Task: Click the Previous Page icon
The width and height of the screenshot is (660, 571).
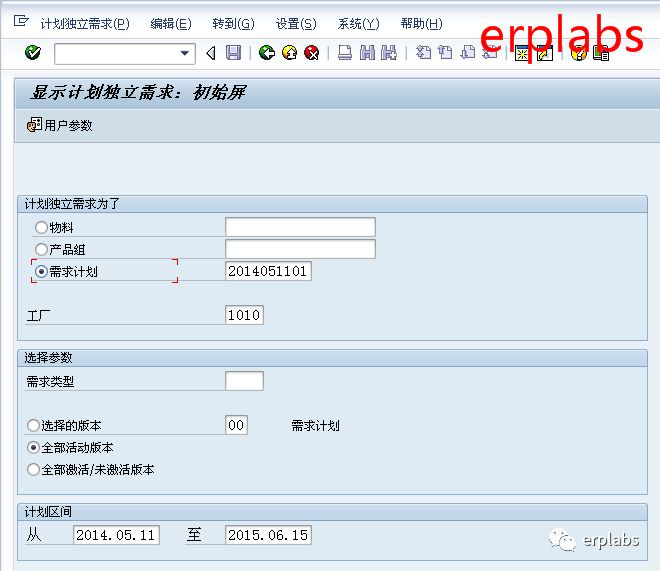Action: tap(445, 53)
